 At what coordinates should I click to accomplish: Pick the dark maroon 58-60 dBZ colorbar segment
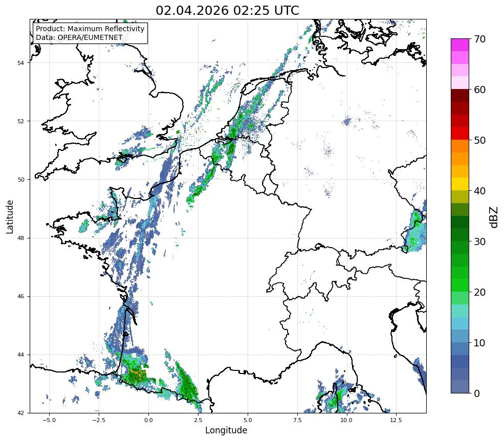pos(459,96)
